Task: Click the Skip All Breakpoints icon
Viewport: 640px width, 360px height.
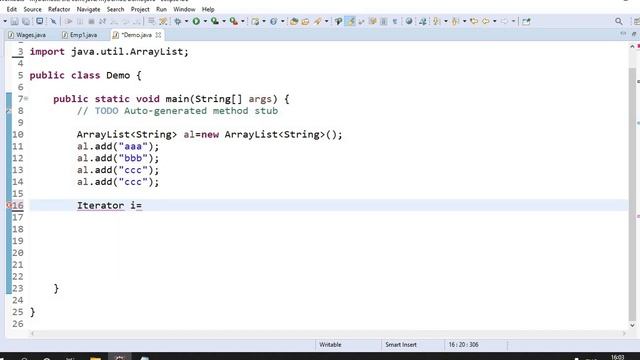Action: 53,21
